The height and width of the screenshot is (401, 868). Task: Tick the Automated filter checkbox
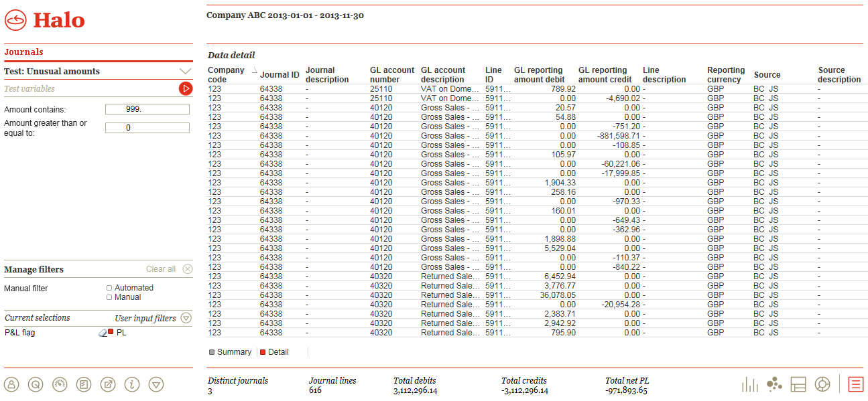(x=109, y=288)
